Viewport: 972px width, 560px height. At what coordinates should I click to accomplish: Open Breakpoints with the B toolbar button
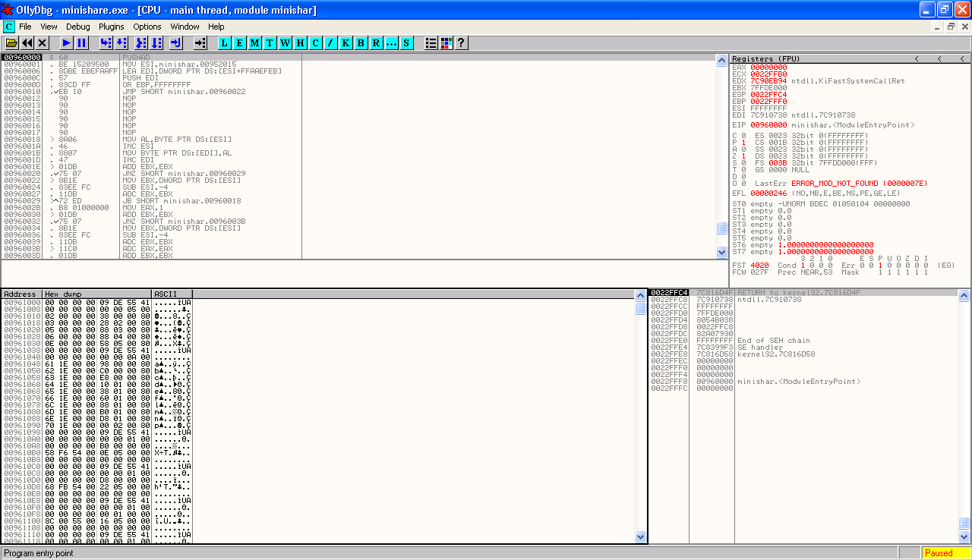361,43
